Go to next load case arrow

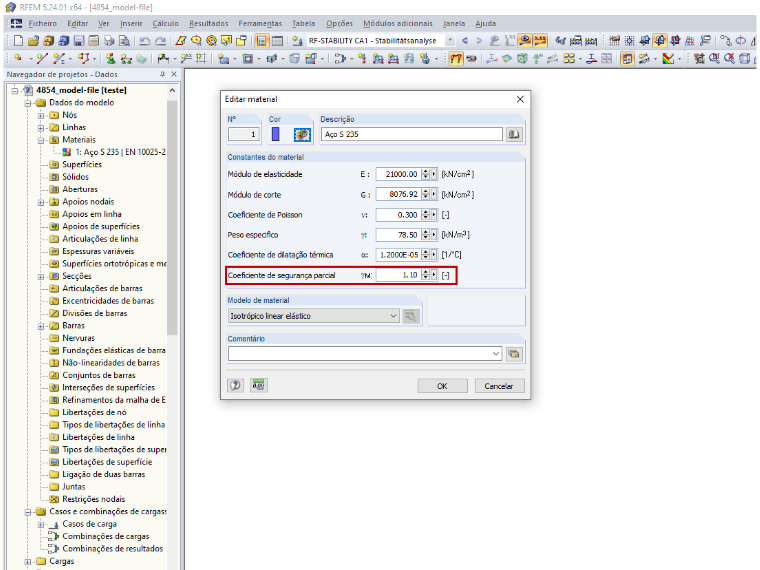click(479, 41)
